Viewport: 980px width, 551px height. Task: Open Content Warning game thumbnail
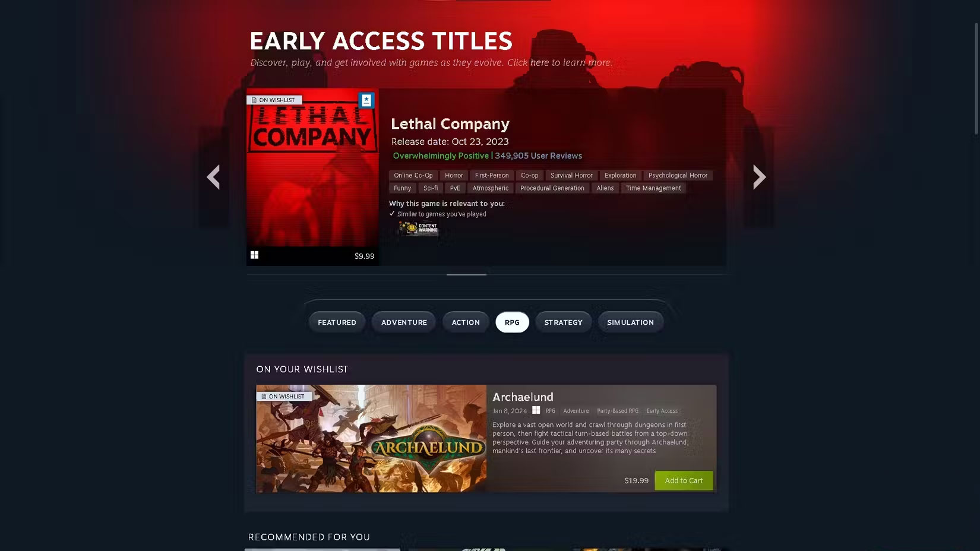419,228
